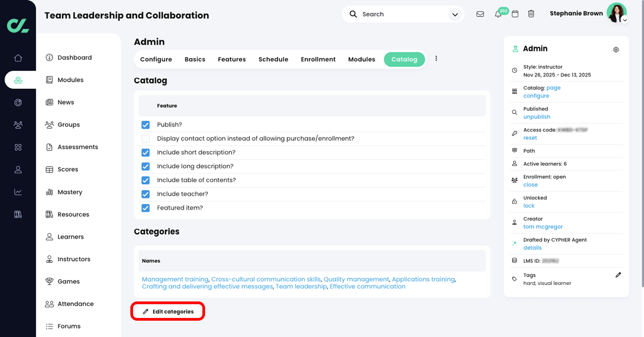The height and width of the screenshot is (337, 644).
Task: Click the search magnifier icon
Action: [x=353, y=13]
